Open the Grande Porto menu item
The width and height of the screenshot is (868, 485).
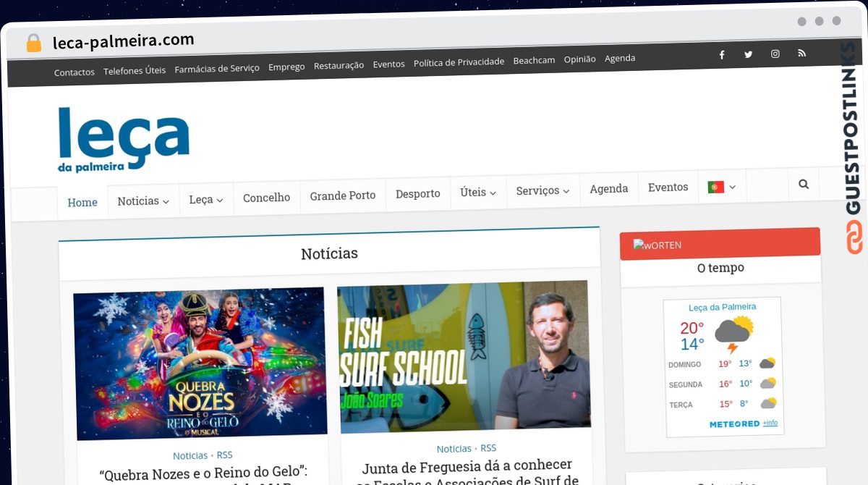(343, 195)
